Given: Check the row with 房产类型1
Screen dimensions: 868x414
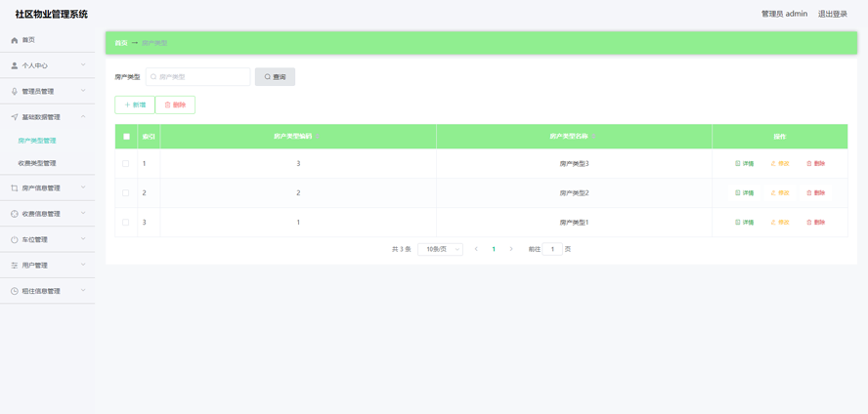Looking at the screenshot, I should [126, 223].
